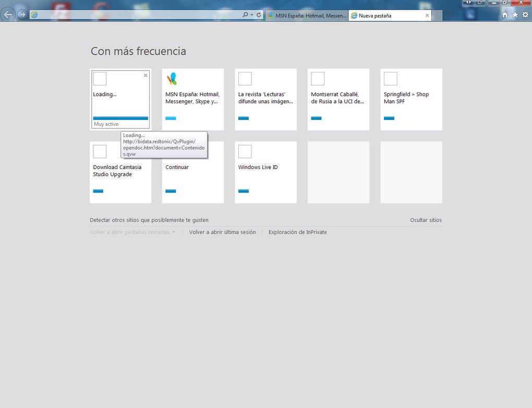
Task: Click the browser Back arrow button
Action: point(8,15)
